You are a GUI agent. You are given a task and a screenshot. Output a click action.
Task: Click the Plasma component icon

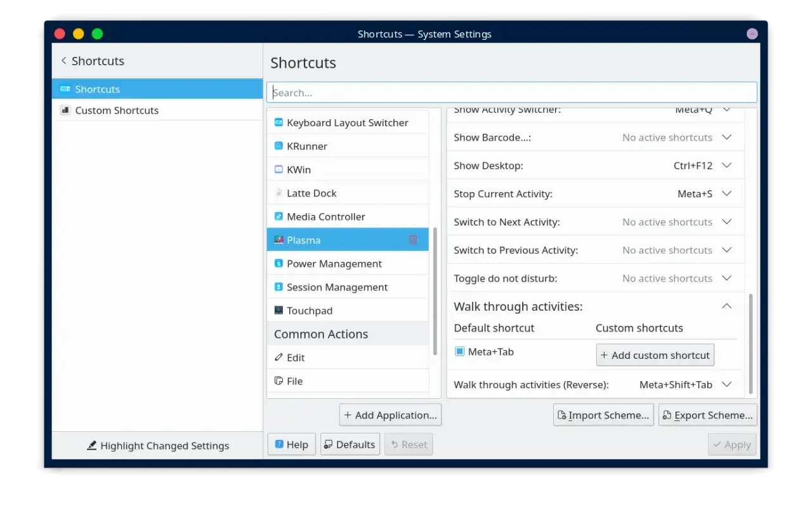[x=278, y=240]
